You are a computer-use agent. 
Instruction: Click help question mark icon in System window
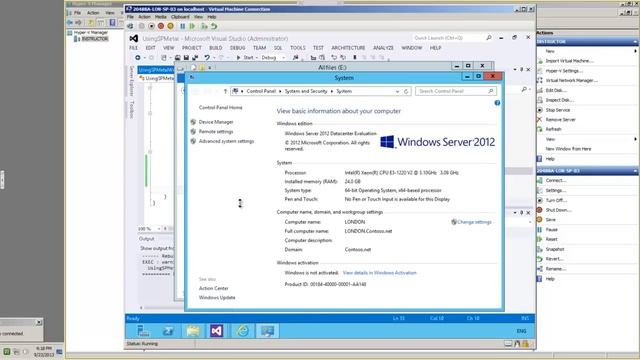click(x=497, y=103)
